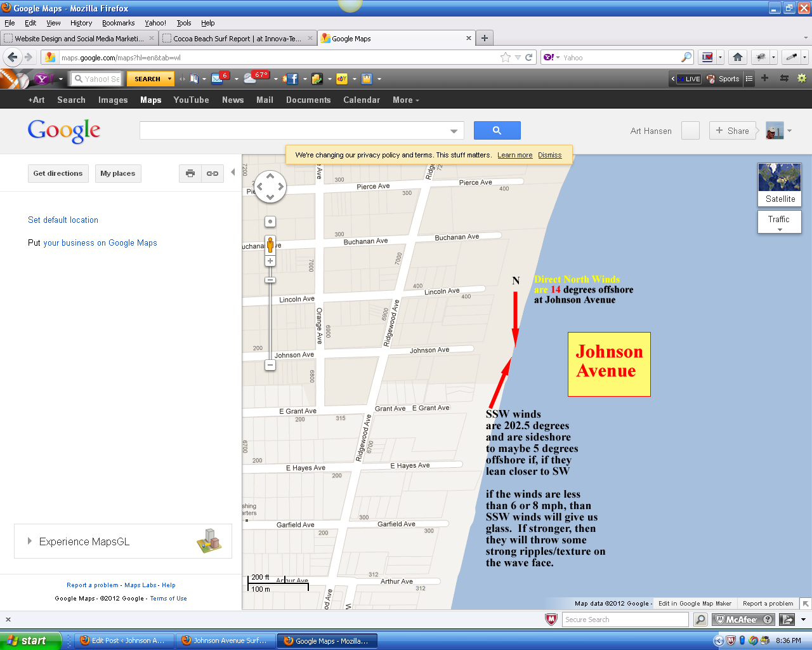This screenshot has width=812, height=650.
Task: Switch map to Satellite view
Action: (x=780, y=184)
